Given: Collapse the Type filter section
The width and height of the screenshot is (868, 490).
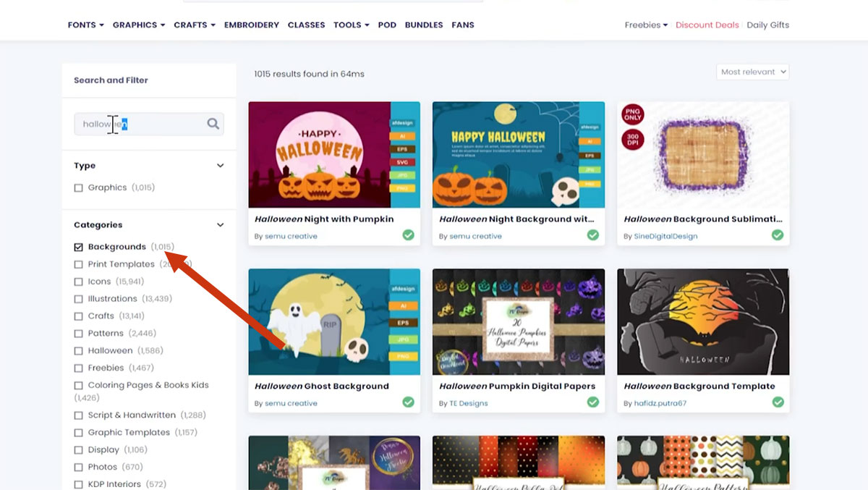Looking at the screenshot, I should point(221,166).
